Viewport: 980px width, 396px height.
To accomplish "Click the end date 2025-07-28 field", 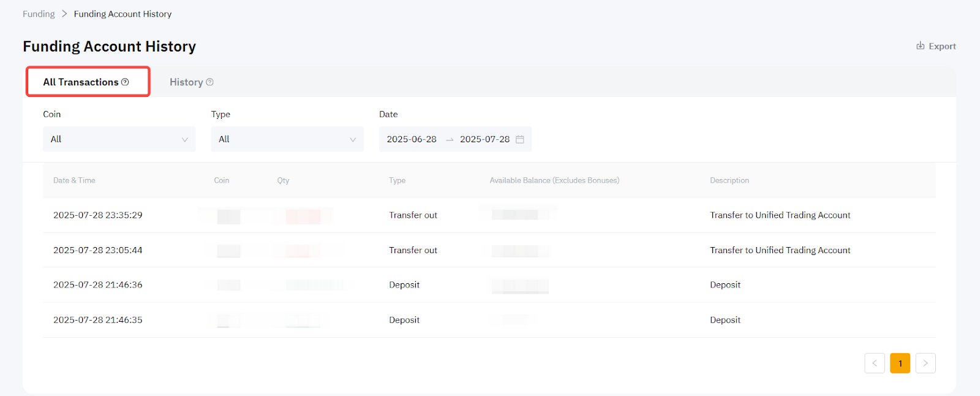I will point(484,139).
